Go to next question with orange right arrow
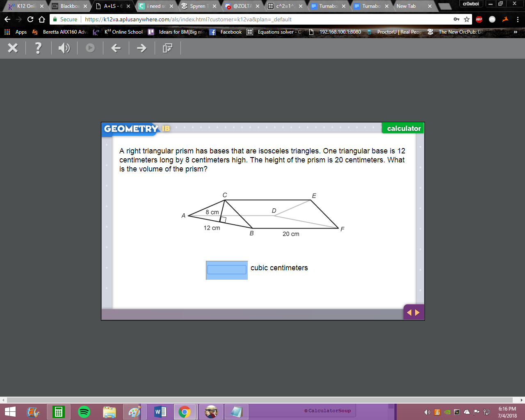 (418, 313)
